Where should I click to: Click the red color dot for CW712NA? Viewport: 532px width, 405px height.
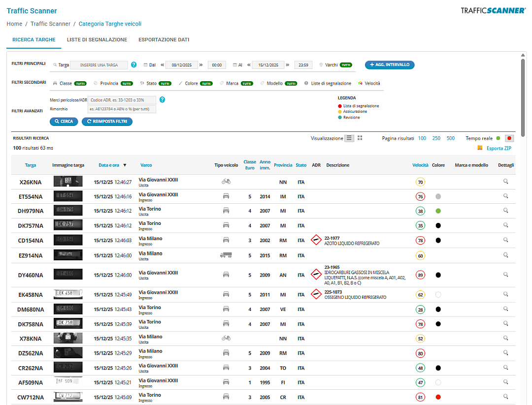point(438,397)
